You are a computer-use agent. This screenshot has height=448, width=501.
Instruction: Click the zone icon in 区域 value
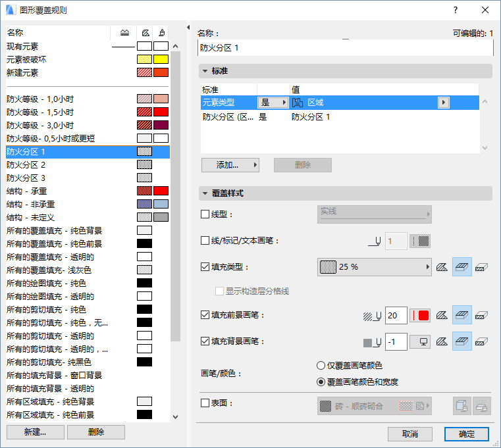pos(298,103)
